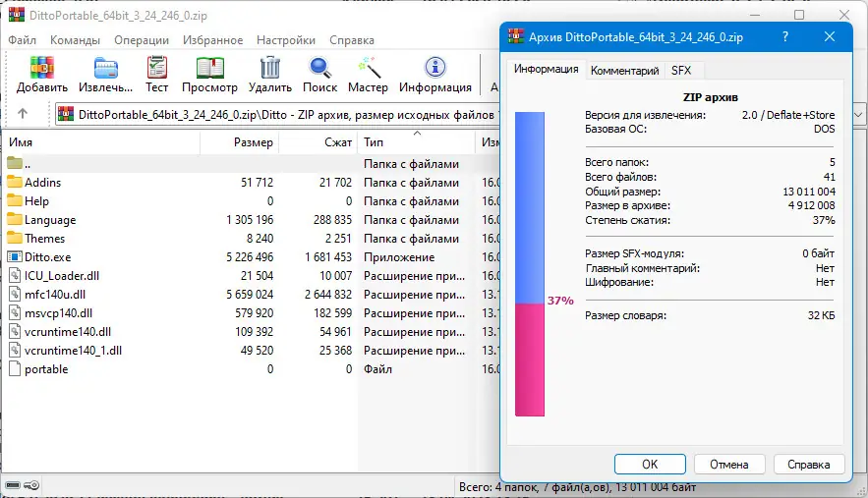868x498 pixels.
Task: Select the Themes folder icon
Action: (x=15, y=239)
